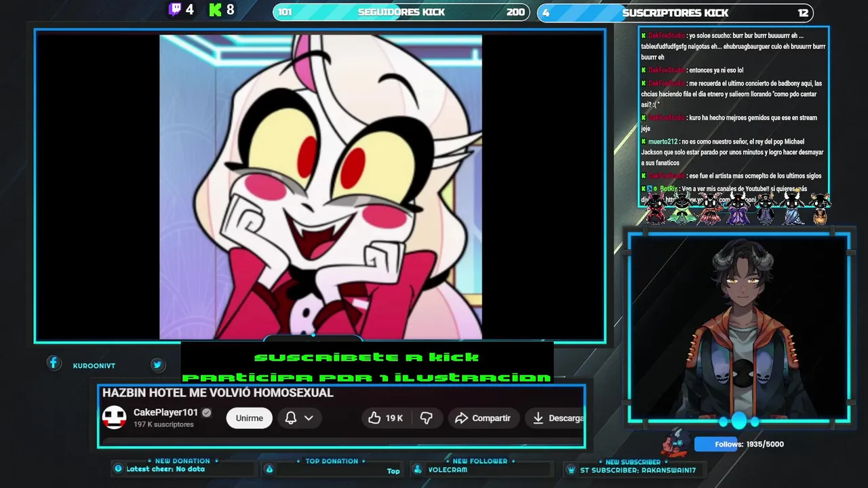Click Kick badge beside muerto212 chat message

tap(644, 142)
